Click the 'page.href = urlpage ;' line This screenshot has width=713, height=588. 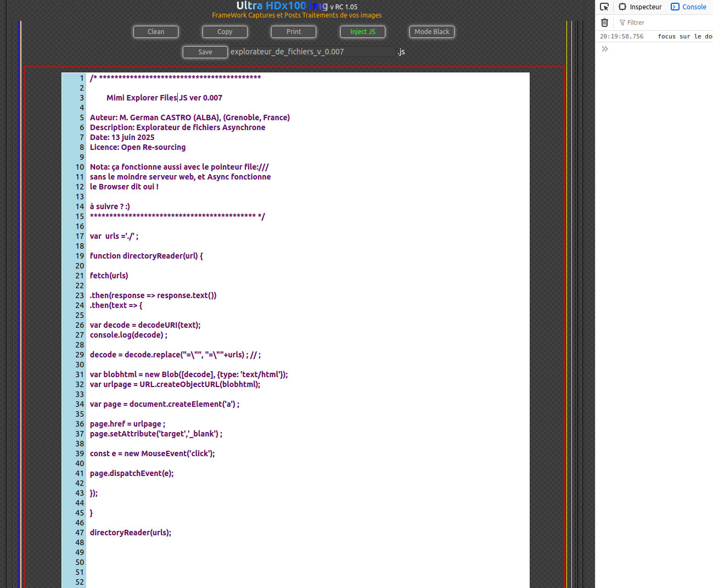[127, 424]
